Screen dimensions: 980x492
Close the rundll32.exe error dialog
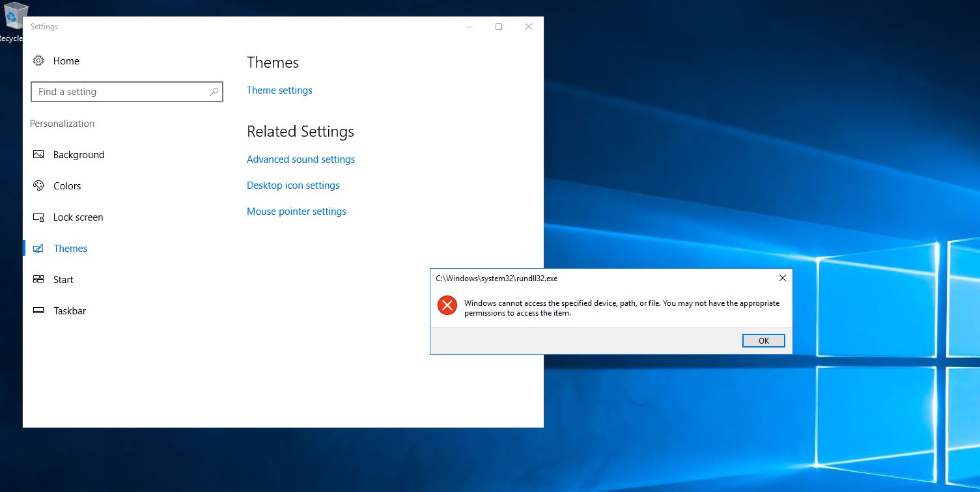point(782,278)
